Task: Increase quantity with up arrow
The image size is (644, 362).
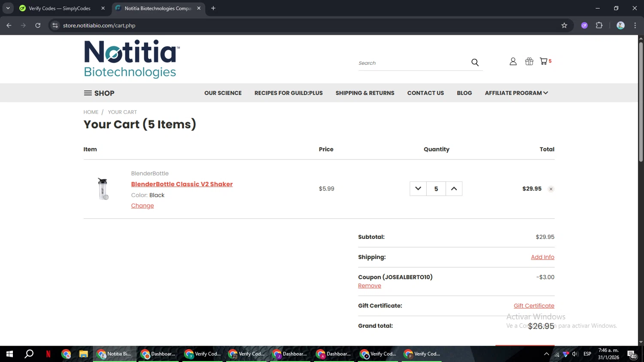Action: coord(454,189)
